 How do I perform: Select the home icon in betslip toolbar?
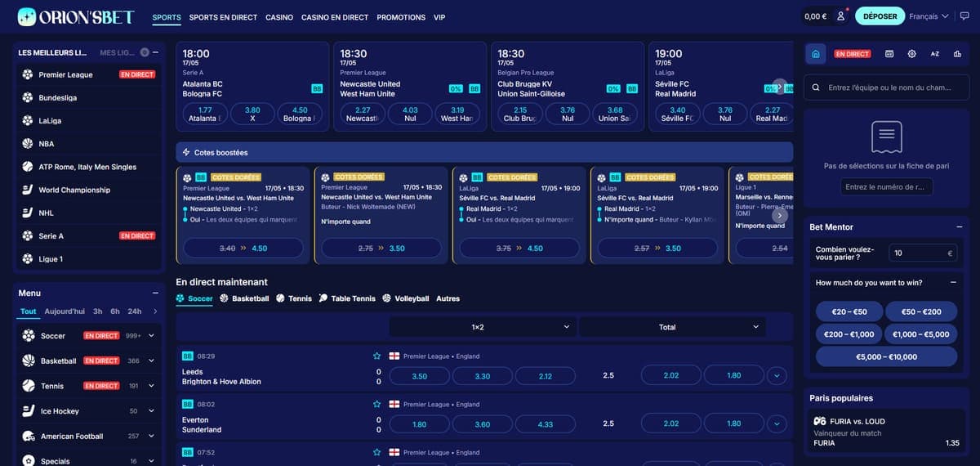815,54
